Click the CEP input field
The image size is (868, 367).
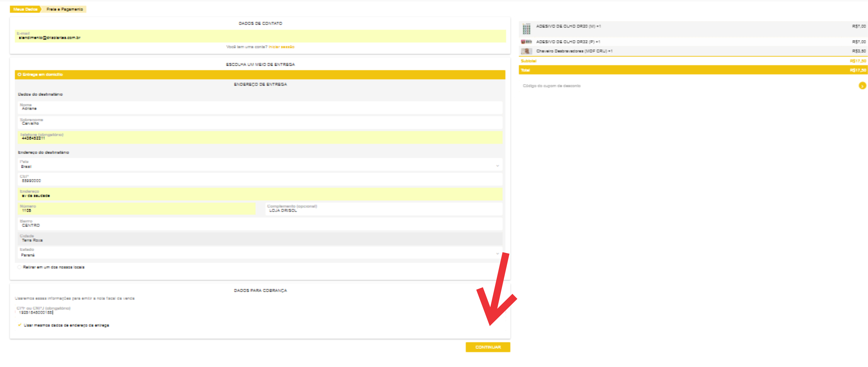260,179
